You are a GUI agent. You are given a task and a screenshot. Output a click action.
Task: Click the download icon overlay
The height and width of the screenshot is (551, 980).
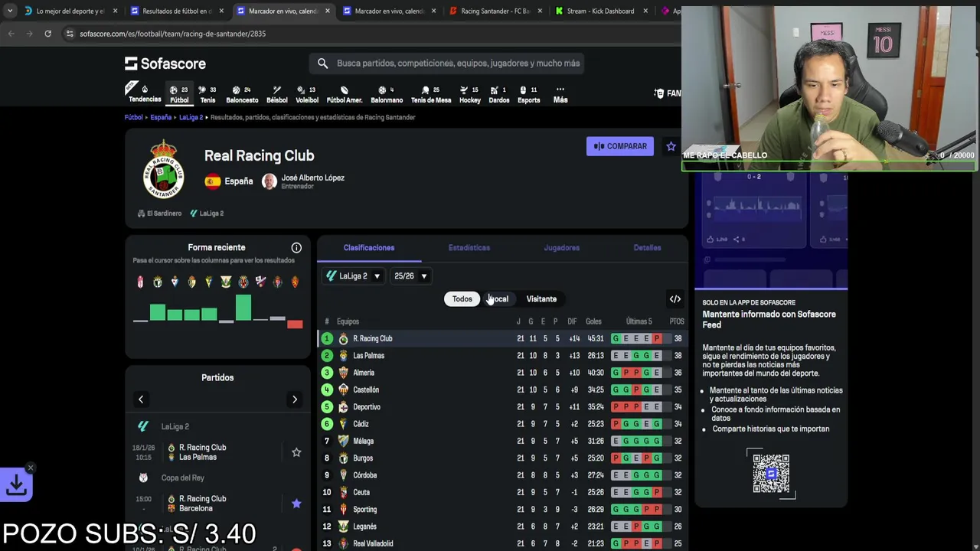click(x=16, y=484)
